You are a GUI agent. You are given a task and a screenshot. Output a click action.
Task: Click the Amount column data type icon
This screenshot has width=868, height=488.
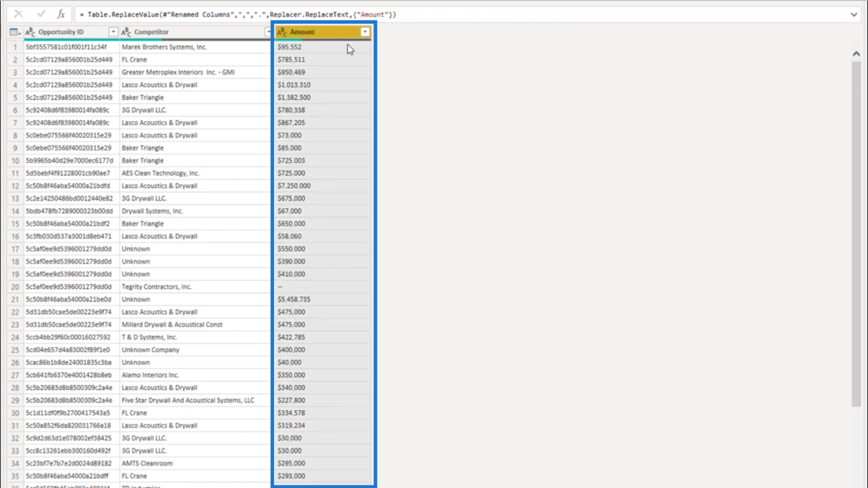[282, 32]
